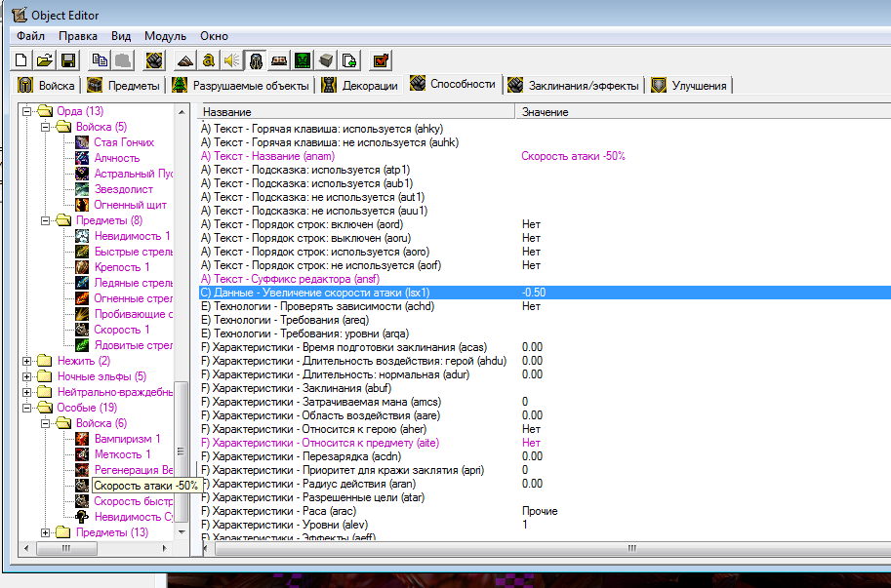Select the Текст - Название (anam) row

pyautogui.click(x=545, y=156)
